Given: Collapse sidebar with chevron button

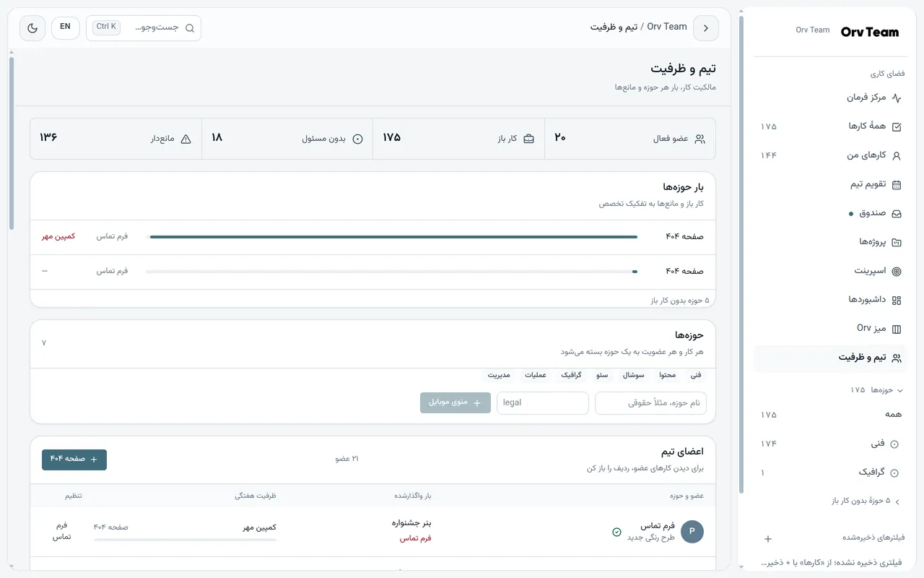Looking at the screenshot, I should click(x=706, y=28).
